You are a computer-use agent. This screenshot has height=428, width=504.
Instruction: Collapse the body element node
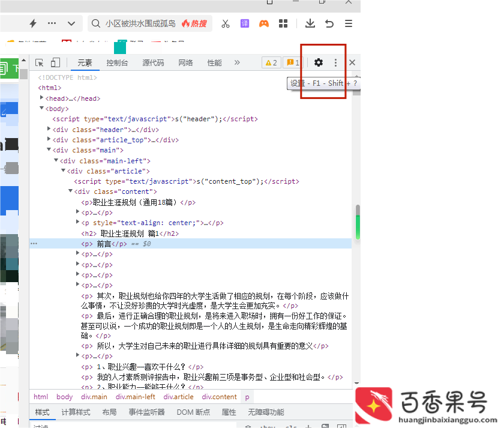tap(42, 108)
